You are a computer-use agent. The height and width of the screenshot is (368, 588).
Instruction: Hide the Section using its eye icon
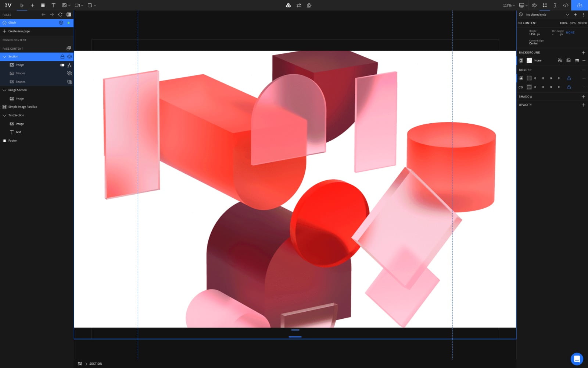tap(69, 57)
